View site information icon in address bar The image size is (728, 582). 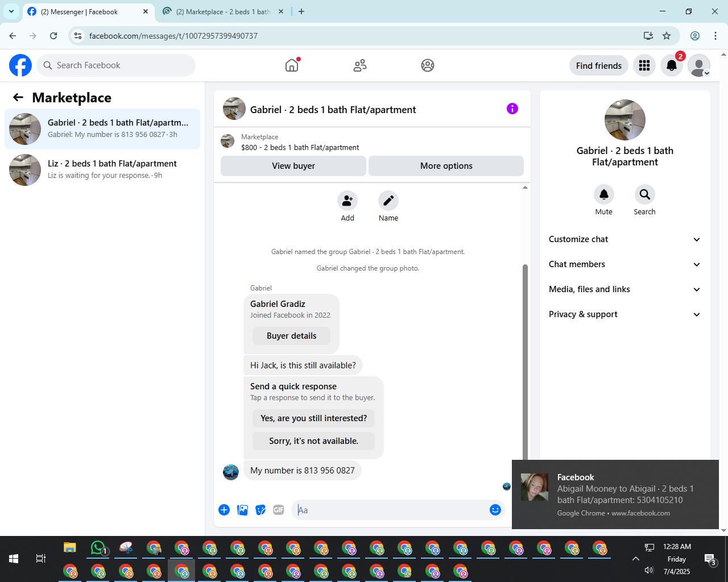click(78, 36)
